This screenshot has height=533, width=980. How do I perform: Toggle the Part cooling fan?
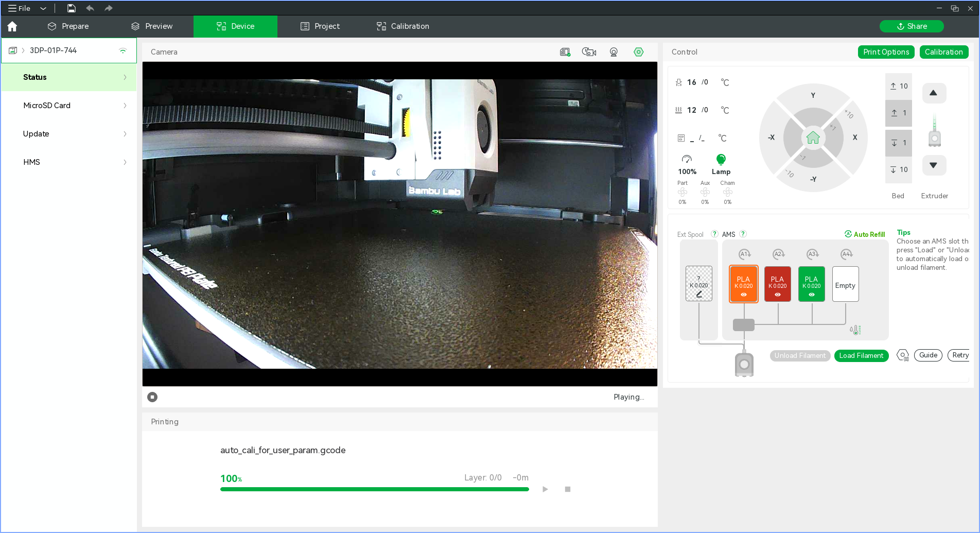(x=682, y=193)
